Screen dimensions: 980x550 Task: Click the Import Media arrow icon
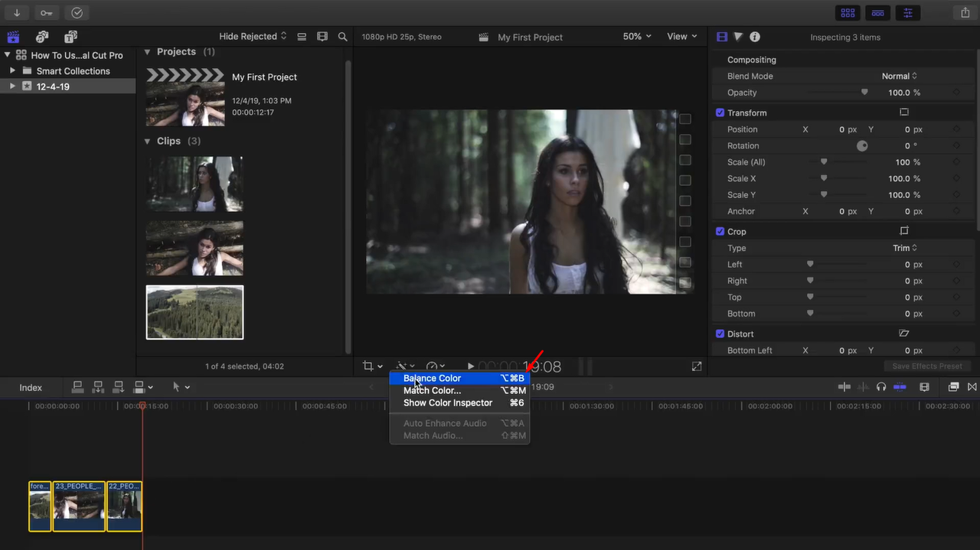pyautogui.click(x=17, y=13)
